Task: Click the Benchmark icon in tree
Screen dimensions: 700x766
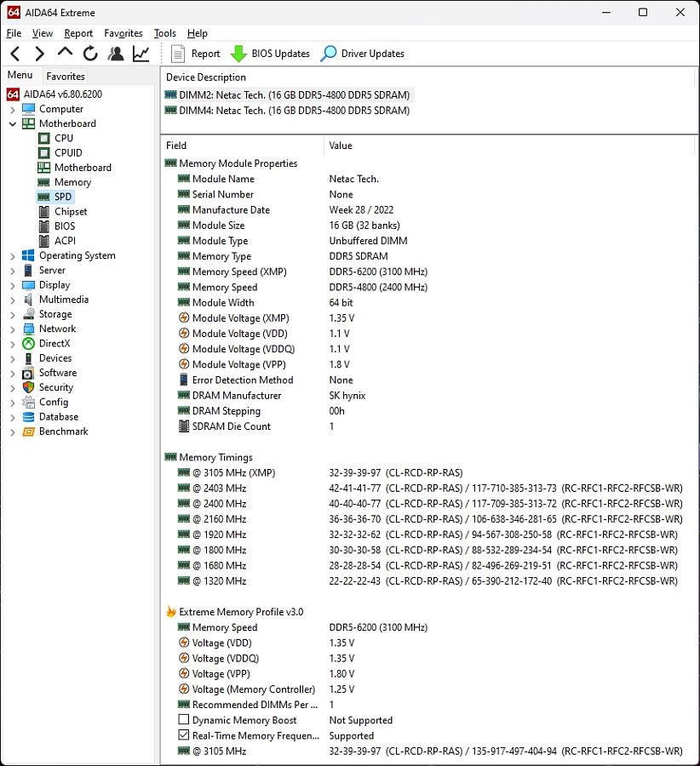Action: (28, 432)
